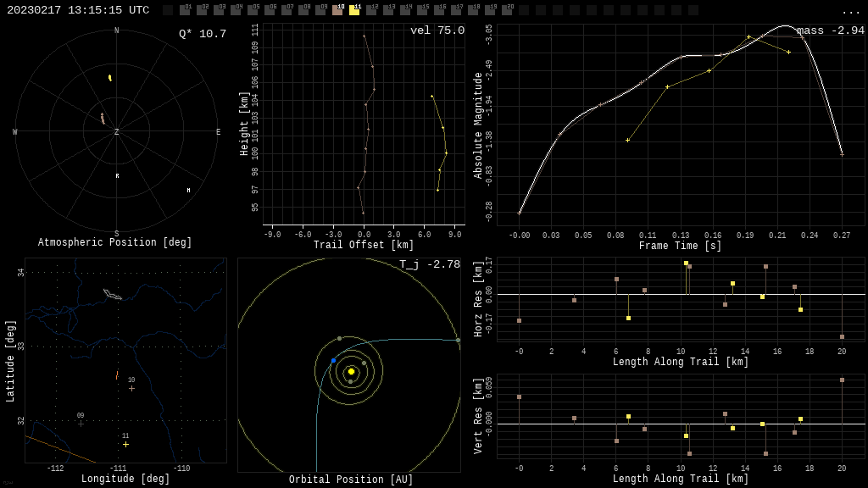
Task: Click the Frame Time [s] axis label
Action: [x=681, y=246]
